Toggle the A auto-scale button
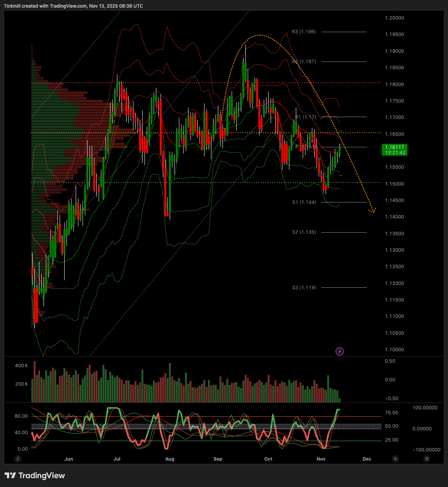The height and width of the screenshot is (487, 448). pyautogui.click(x=395, y=459)
